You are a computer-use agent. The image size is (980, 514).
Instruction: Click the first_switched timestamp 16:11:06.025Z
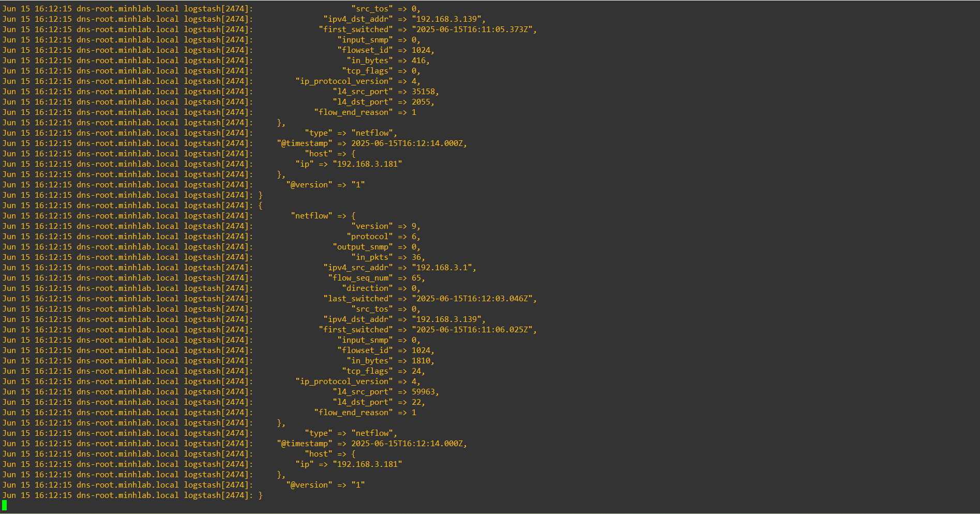coord(472,330)
